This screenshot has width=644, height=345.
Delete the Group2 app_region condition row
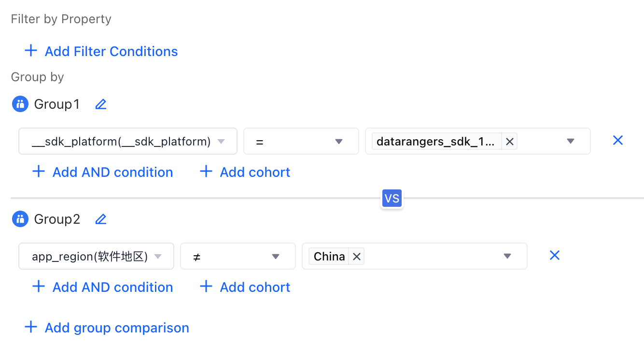pyautogui.click(x=555, y=255)
